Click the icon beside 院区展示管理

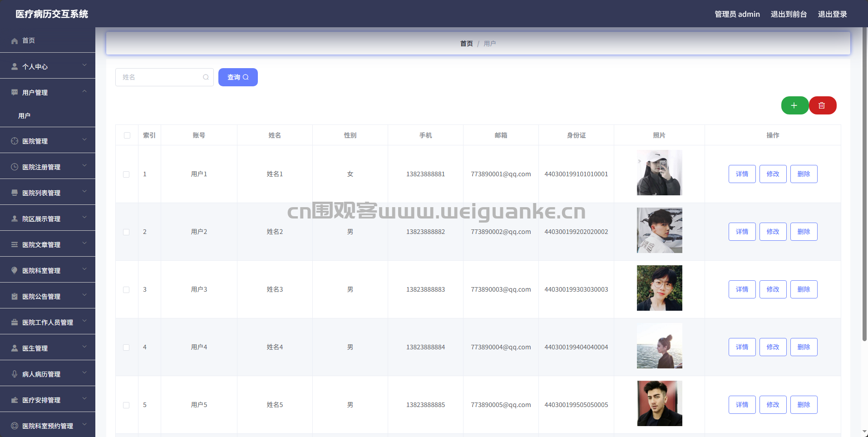(15, 218)
